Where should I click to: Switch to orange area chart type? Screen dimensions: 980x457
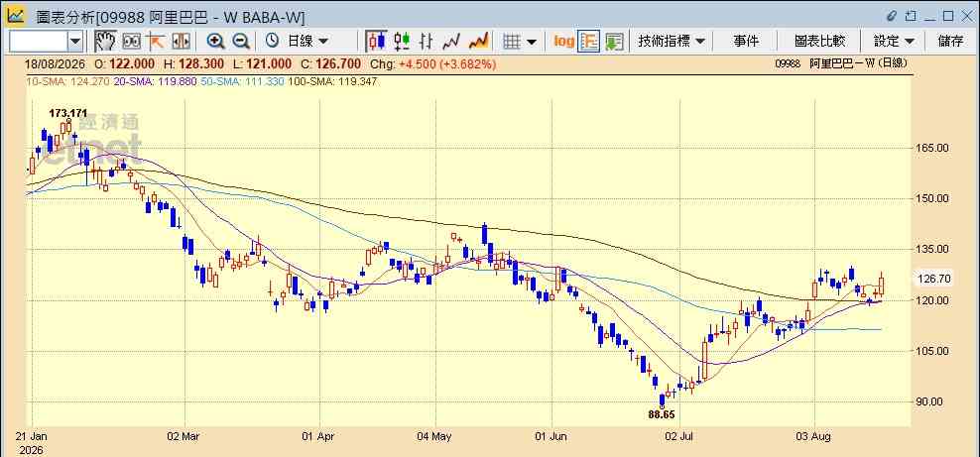tap(478, 42)
